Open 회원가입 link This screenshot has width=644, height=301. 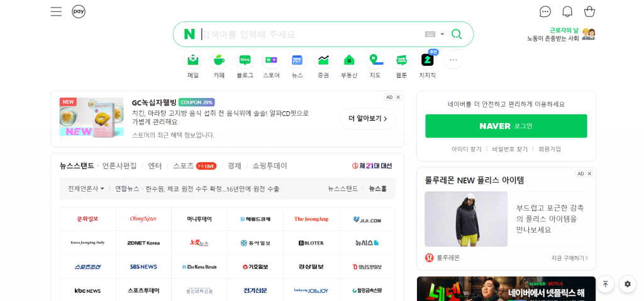(550, 149)
